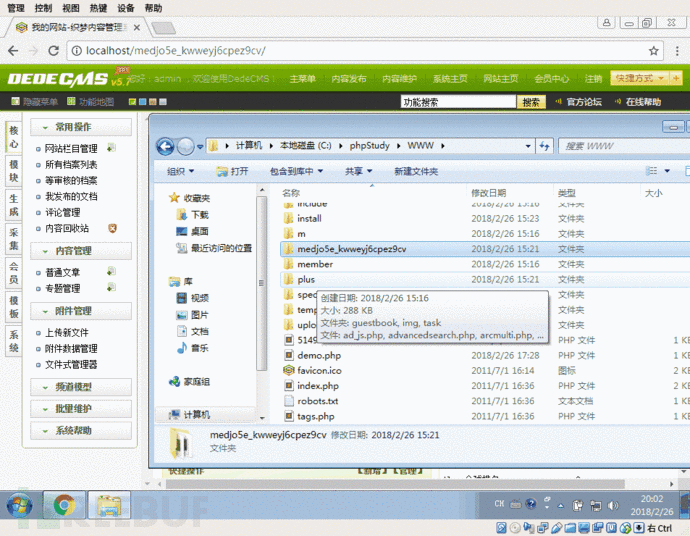Switch to 模板 sidebar tab
This screenshot has width=690, height=536.
(x=14, y=307)
